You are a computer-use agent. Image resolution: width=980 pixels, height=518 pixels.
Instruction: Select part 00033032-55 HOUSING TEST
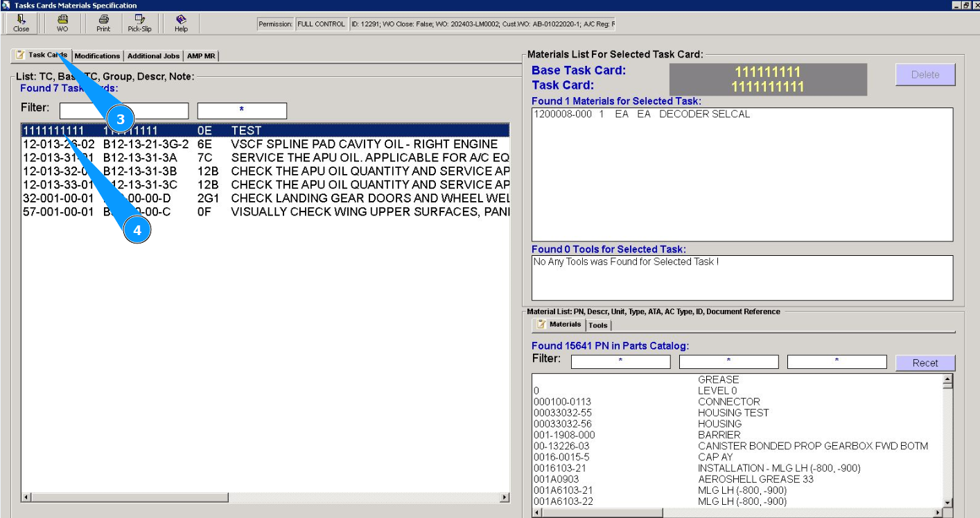coord(737,413)
